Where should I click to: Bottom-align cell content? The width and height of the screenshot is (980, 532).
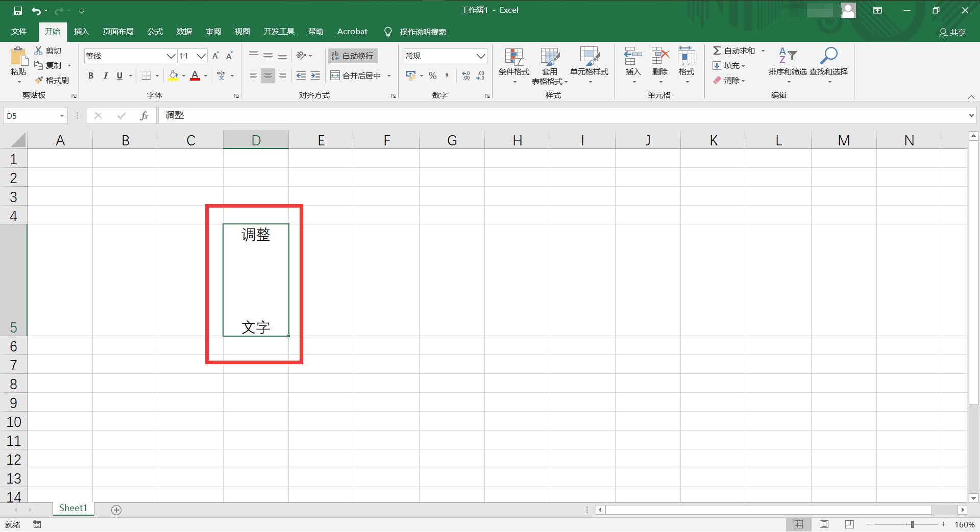[x=282, y=56]
